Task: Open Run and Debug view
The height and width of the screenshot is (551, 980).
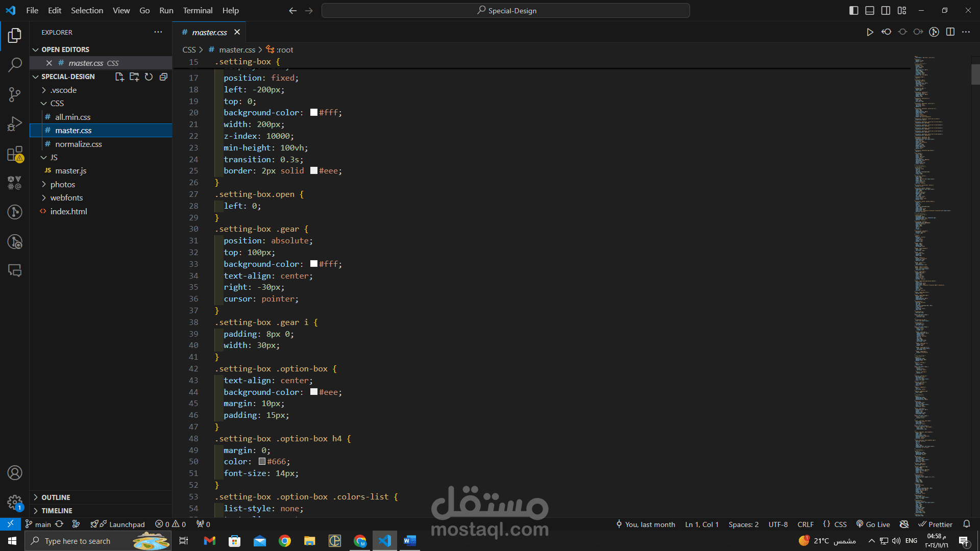Action: (x=15, y=124)
